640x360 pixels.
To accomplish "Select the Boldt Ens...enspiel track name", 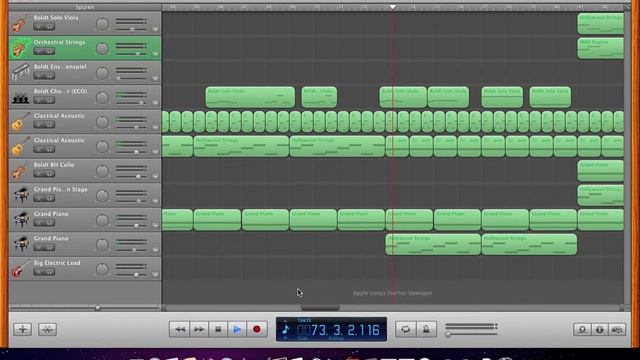I will point(60,67).
